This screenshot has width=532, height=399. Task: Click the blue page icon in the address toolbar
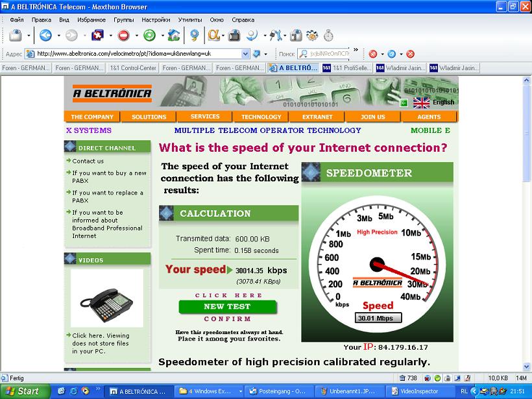pos(391,54)
